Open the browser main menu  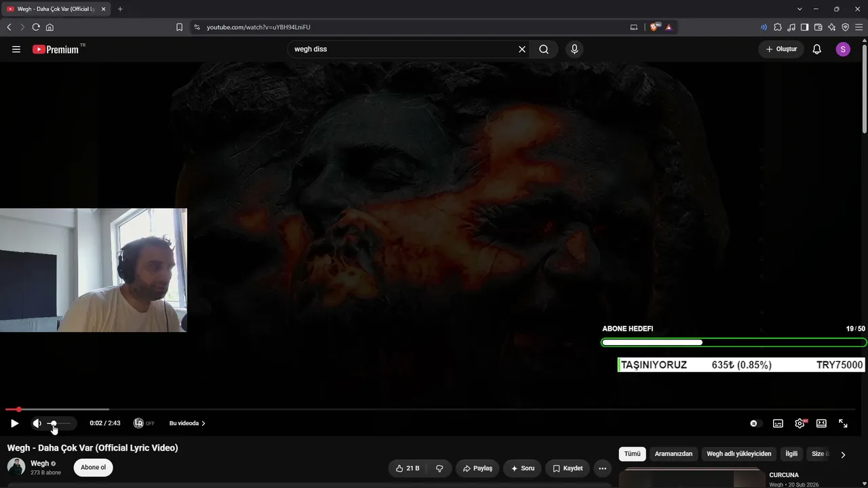(859, 27)
